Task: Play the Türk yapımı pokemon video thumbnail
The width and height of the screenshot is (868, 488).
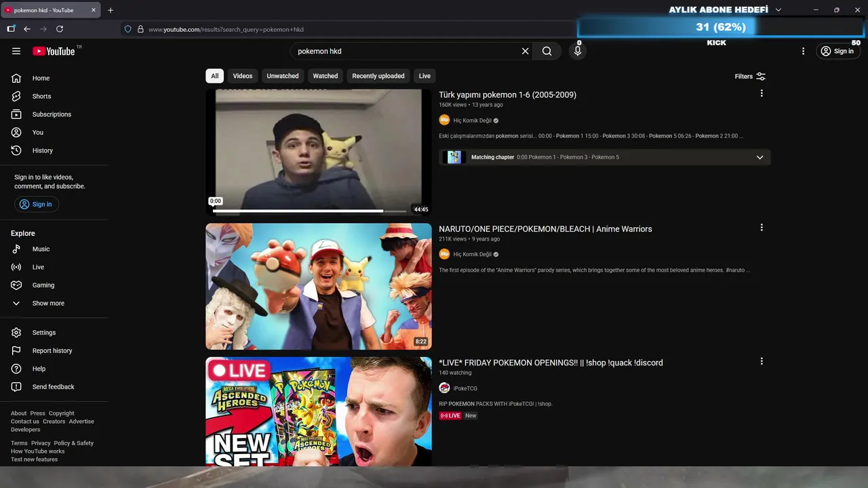Action: click(319, 152)
